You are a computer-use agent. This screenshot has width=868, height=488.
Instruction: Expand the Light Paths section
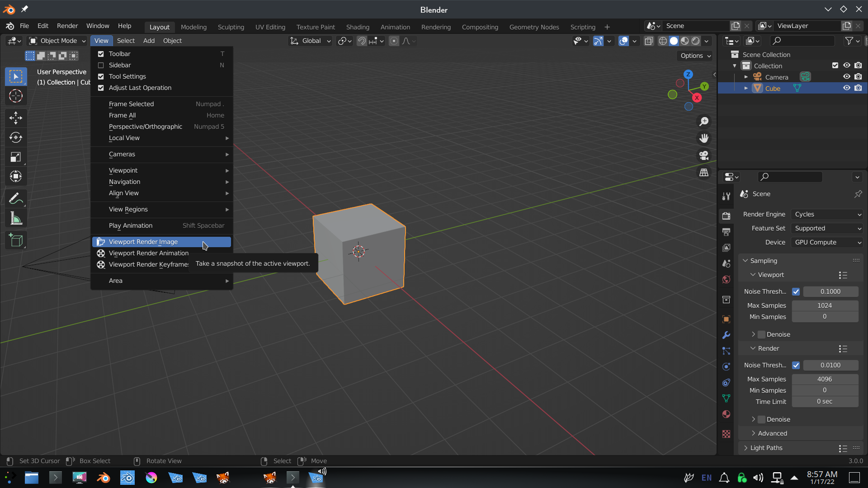point(766,448)
